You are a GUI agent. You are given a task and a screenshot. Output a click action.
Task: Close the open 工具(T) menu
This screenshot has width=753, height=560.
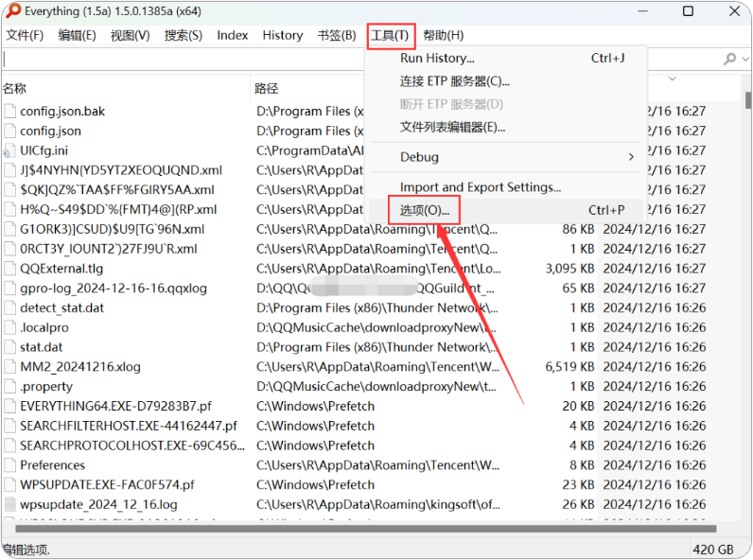coord(391,36)
